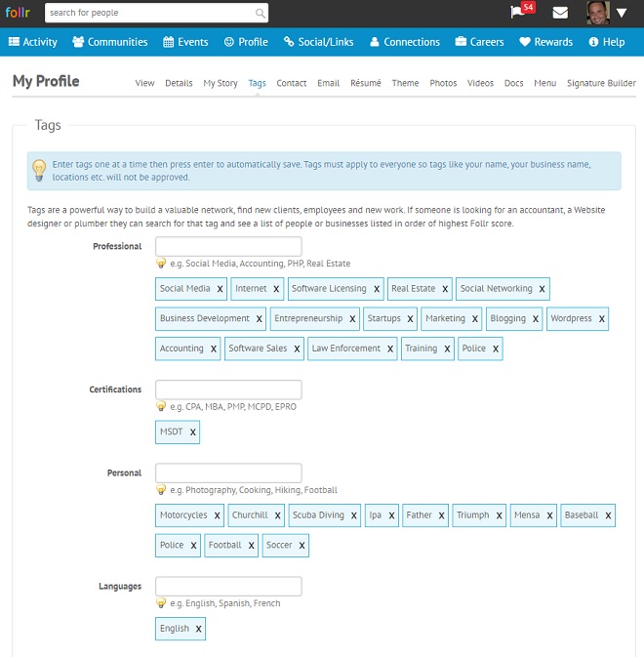This screenshot has height=657, width=644.
Task: Click the Languages tags input field
Action: (x=228, y=586)
